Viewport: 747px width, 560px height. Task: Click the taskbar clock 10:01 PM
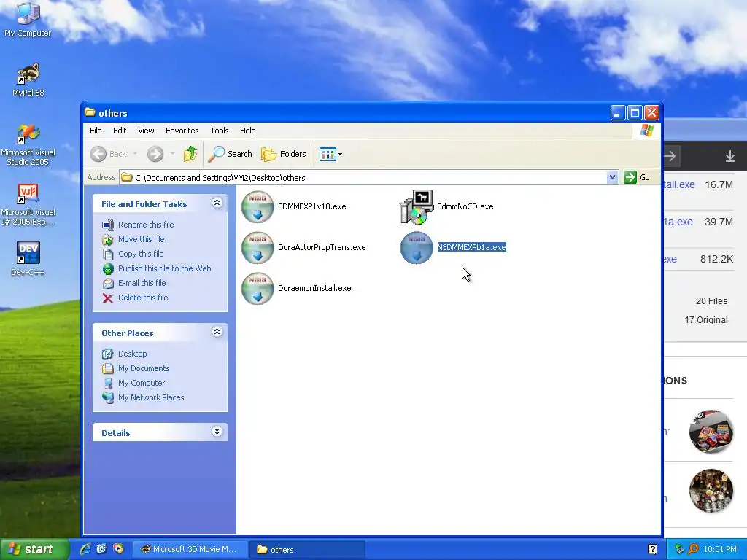point(720,550)
